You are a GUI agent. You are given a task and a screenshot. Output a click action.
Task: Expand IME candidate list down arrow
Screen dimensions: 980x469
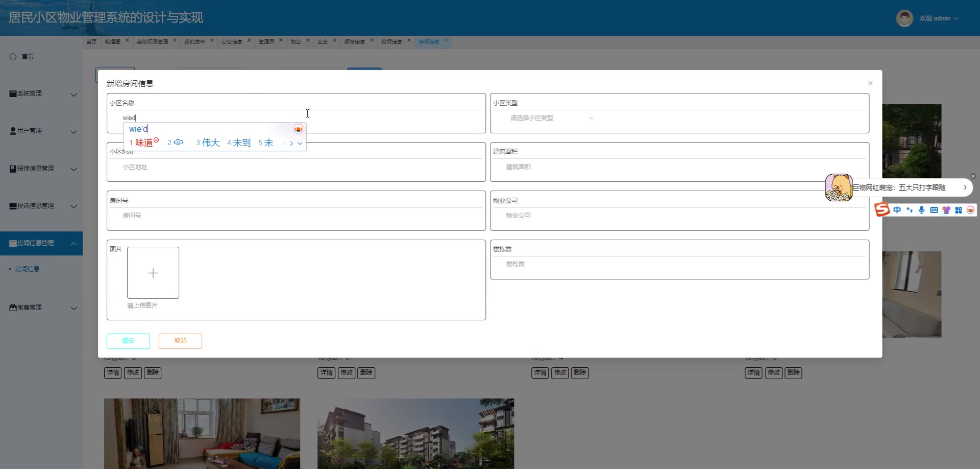tap(300, 144)
